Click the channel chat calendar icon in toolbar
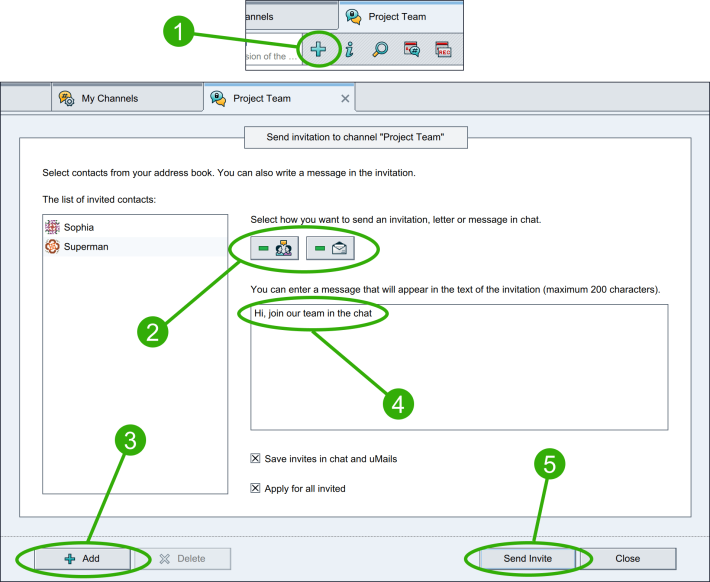 (x=412, y=49)
